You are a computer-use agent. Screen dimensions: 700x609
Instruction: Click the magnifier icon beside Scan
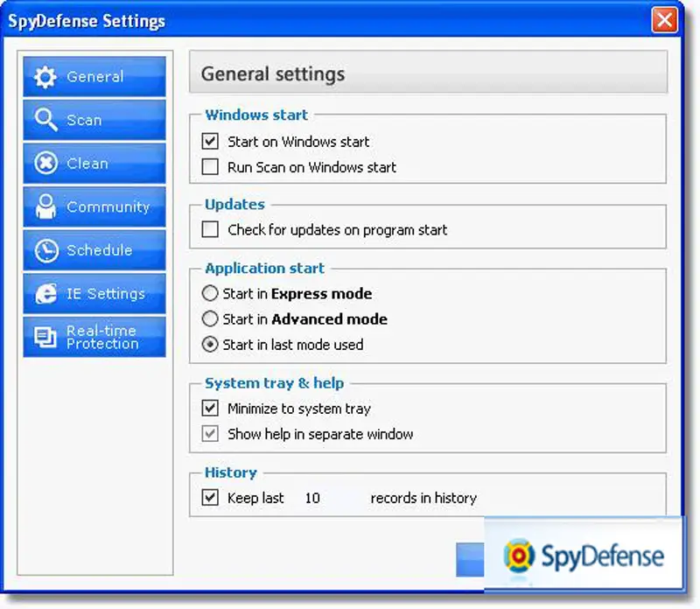pyautogui.click(x=46, y=120)
